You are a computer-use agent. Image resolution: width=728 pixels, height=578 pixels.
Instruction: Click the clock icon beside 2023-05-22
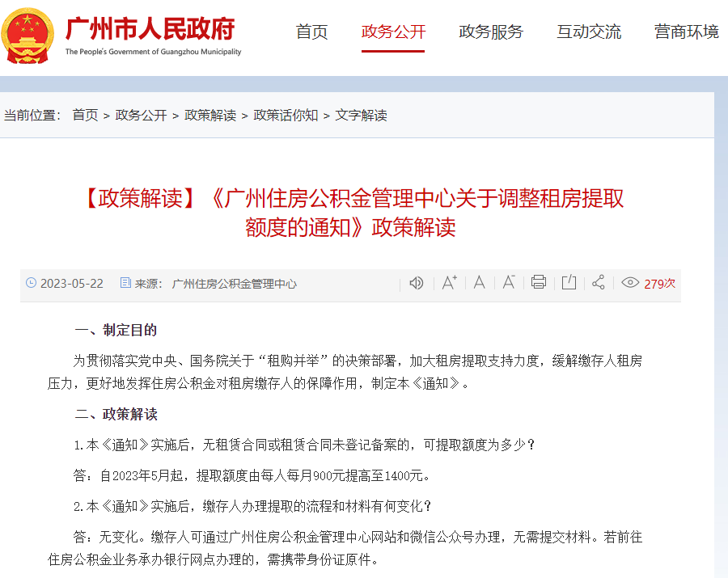(x=31, y=282)
